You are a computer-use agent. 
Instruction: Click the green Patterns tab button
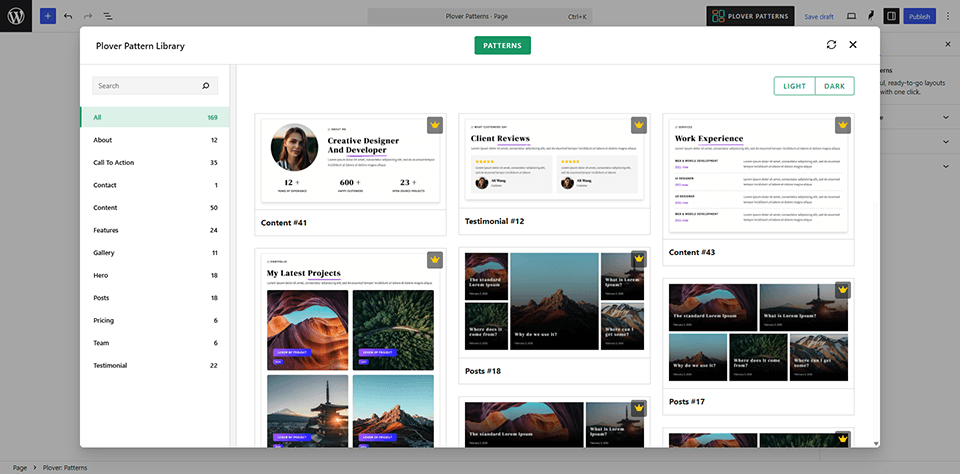pos(502,45)
